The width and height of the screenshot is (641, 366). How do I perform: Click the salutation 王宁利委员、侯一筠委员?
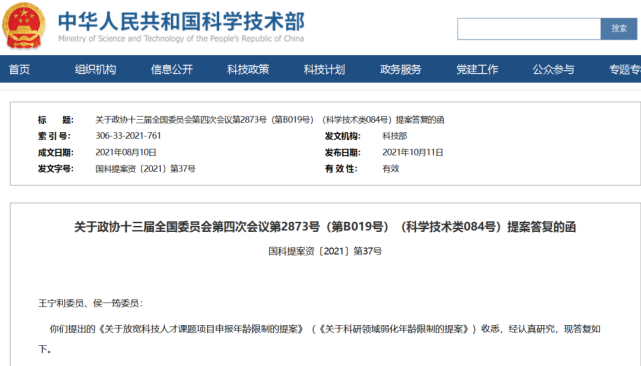[91, 303]
